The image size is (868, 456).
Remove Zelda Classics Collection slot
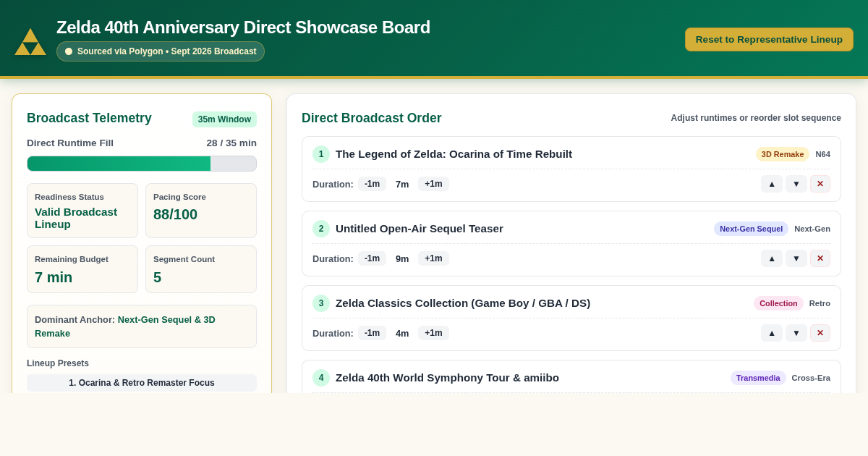(x=820, y=333)
